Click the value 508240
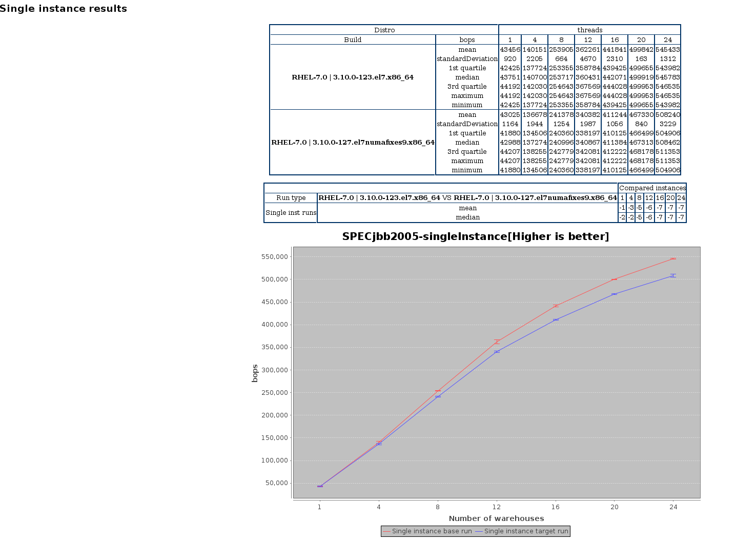 (668, 115)
